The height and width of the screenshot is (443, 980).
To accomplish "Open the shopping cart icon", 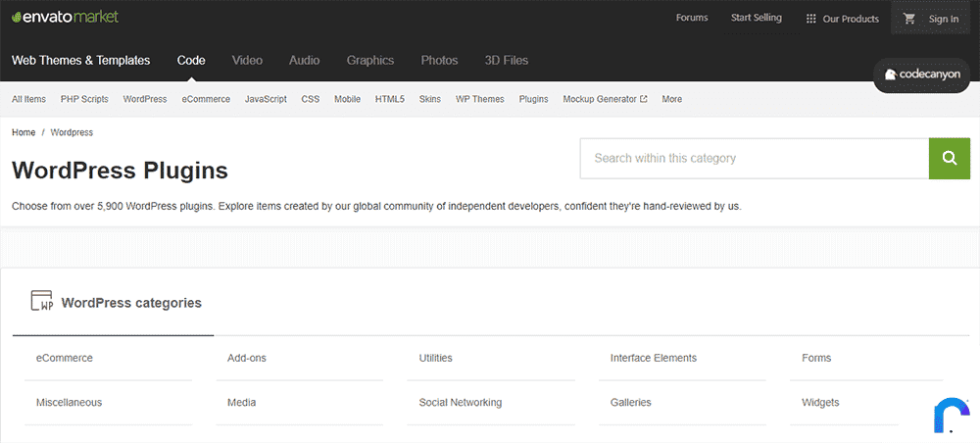I will pyautogui.click(x=908, y=19).
